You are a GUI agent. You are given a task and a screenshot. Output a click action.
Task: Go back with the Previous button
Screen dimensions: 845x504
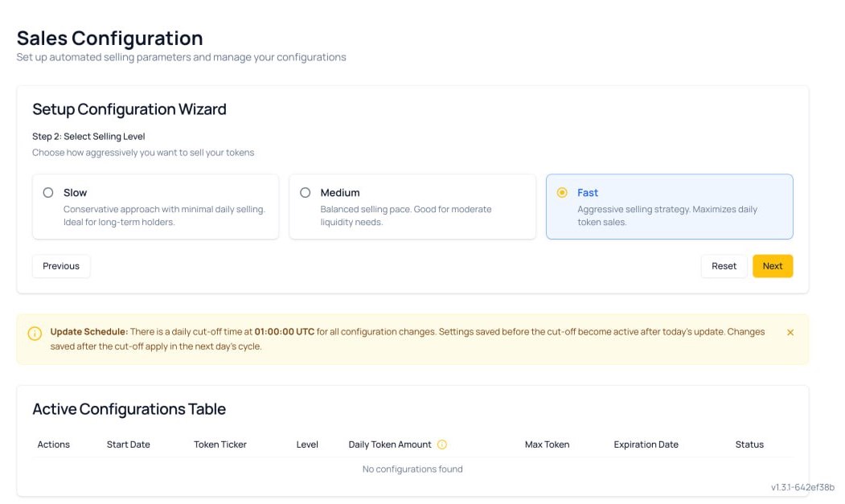pos(61,266)
